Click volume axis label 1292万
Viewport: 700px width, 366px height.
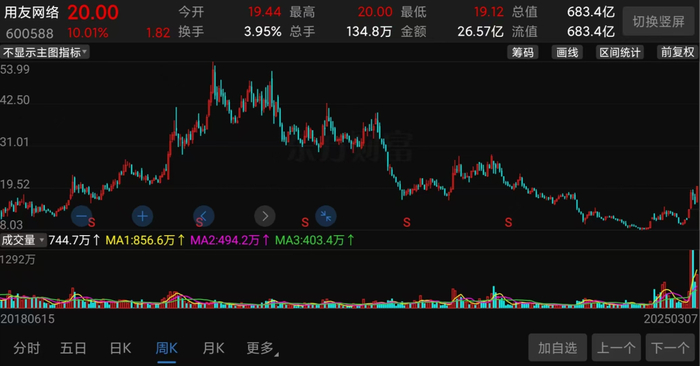pos(18,259)
